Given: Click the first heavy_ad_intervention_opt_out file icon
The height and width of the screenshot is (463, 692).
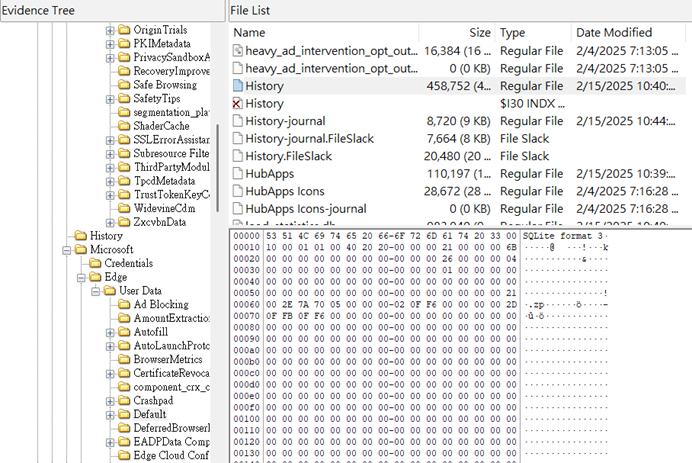Looking at the screenshot, I should tap(237, 51).
